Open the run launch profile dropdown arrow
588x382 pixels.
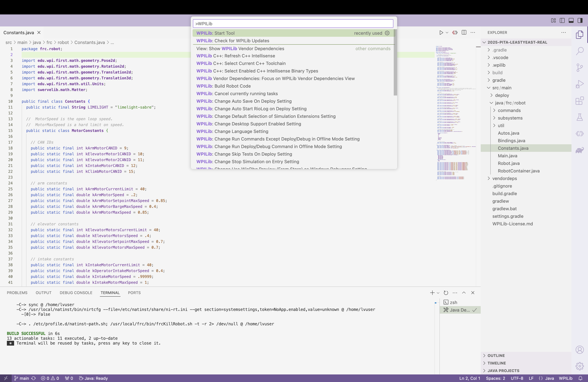(447, 33)
